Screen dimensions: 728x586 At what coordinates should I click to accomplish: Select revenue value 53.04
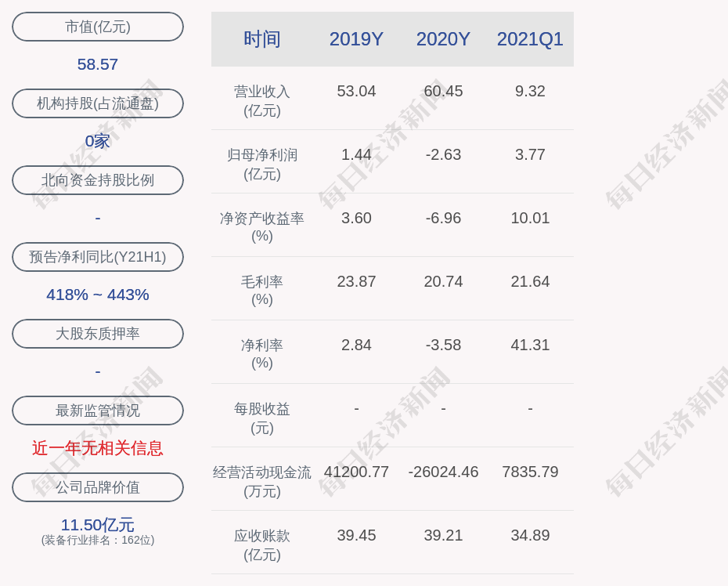[x=356, y=91]
